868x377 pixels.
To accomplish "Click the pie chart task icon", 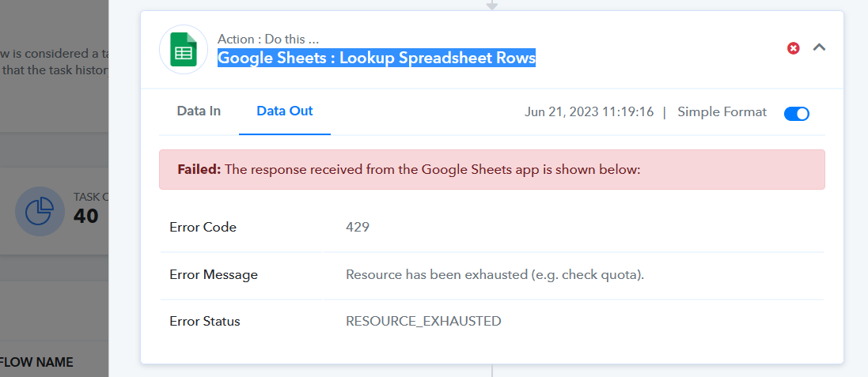I will coord(40,212).
